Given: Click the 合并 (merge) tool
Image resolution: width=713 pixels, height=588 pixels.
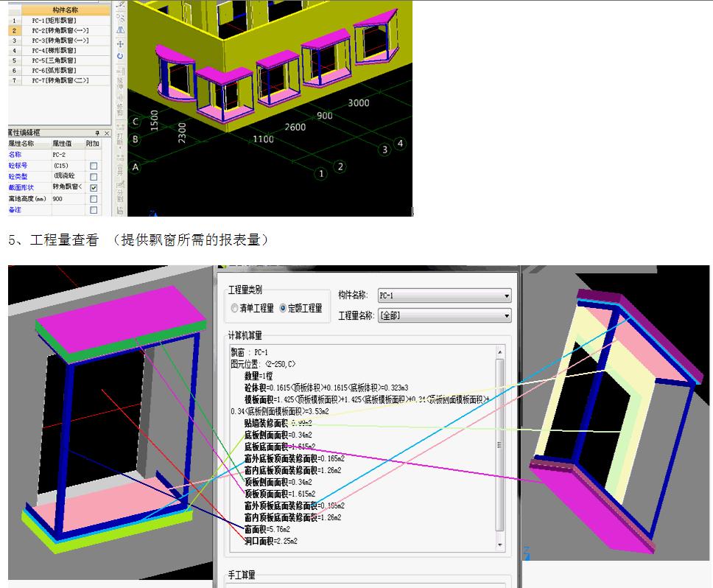Looking at the screenshot, I should click(120, 166).
